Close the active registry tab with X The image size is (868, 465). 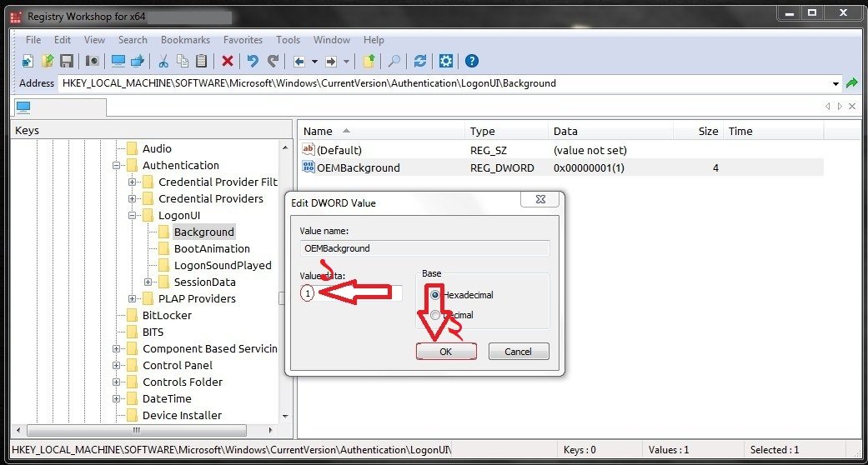pos(853,107)
